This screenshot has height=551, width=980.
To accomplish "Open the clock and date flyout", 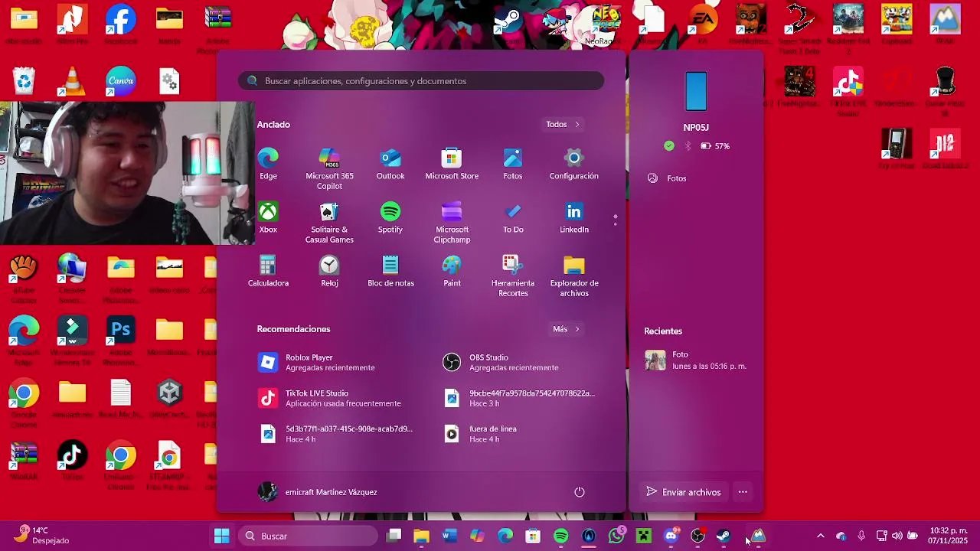I will coord(948,536).
